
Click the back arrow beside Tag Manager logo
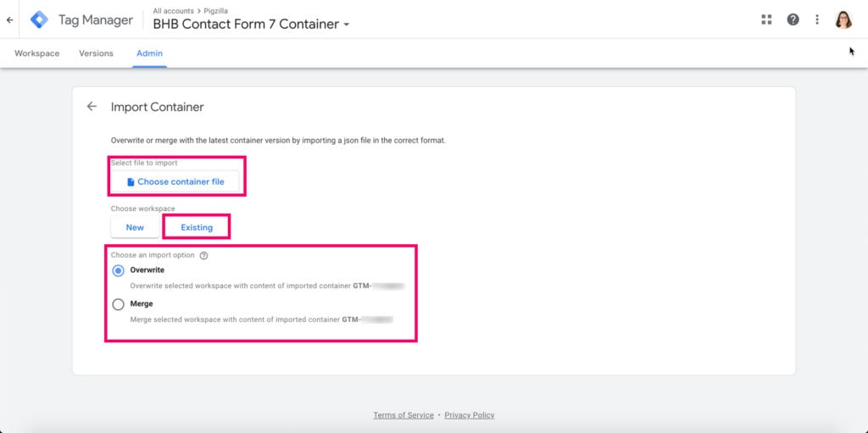(9, 20)
